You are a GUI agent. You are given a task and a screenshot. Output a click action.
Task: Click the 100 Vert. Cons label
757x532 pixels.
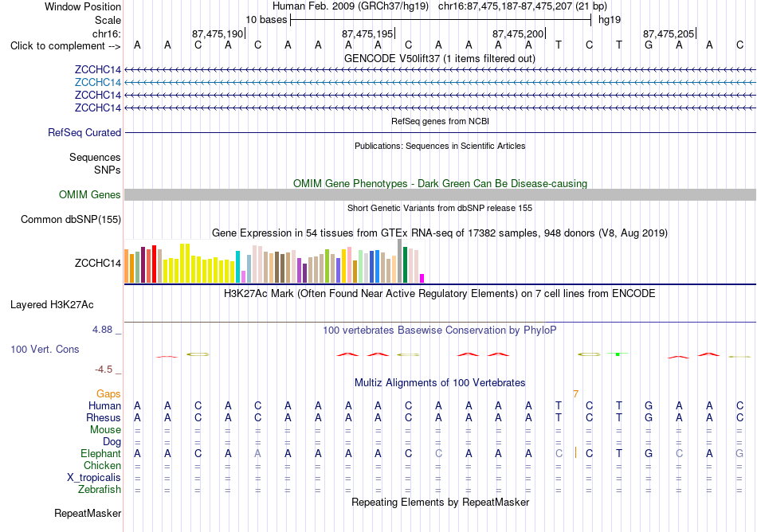click(x=45, y=349)
